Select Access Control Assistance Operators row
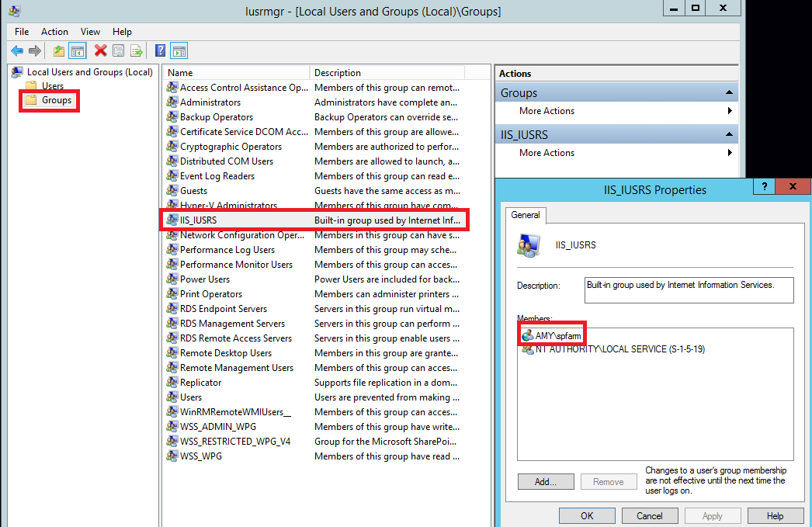 pos(314,88)
